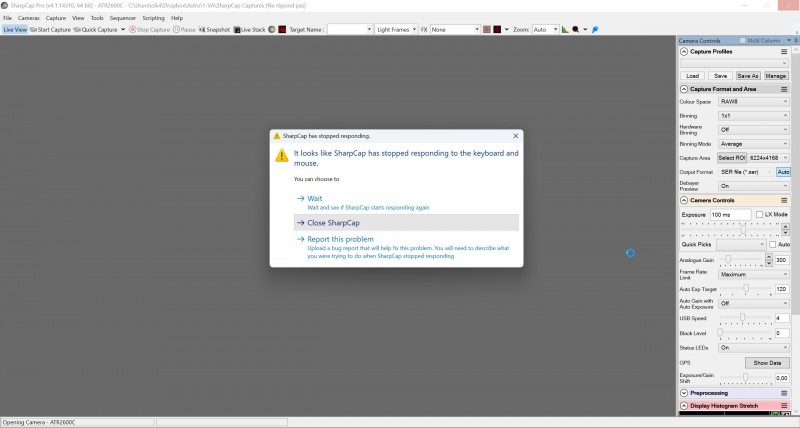Click the USB Speed slider

pyautogui.click(x=745, y=318)
